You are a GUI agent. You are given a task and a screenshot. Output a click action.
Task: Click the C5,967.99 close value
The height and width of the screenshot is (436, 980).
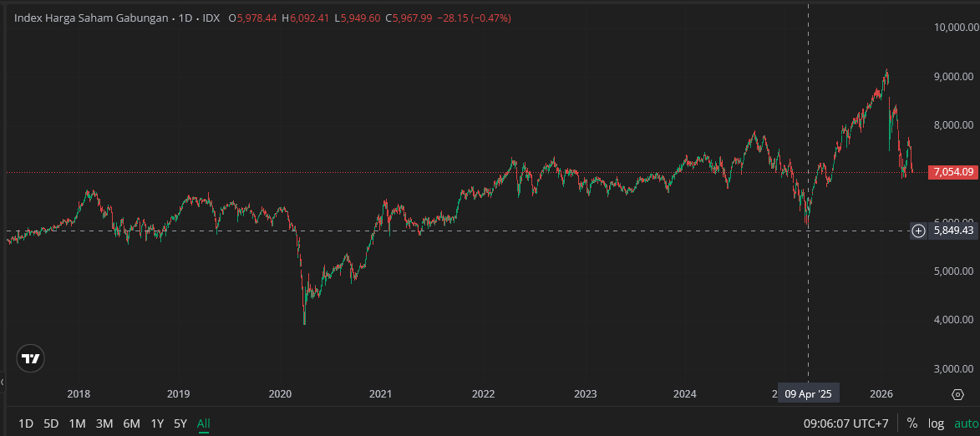409,18
